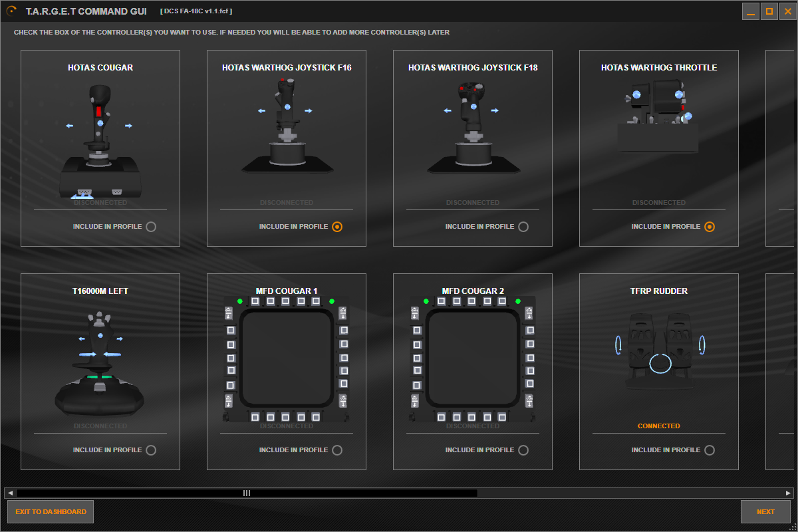Click the HOTAS WARTHOG JOYSTICK F18 title
The height and width of the screenshot is (532, 798).
point(473,68)
